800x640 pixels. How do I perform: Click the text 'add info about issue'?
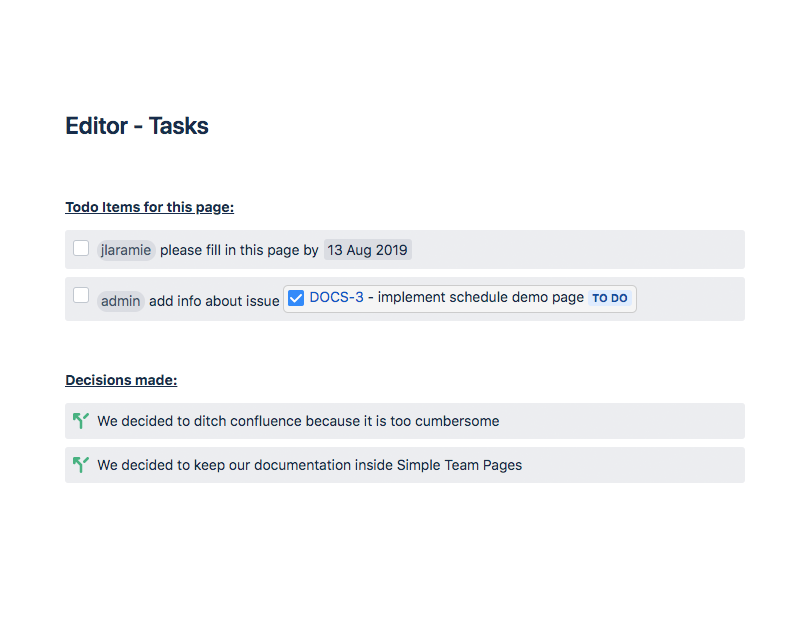pyautogui.click(x=214, y=301)
